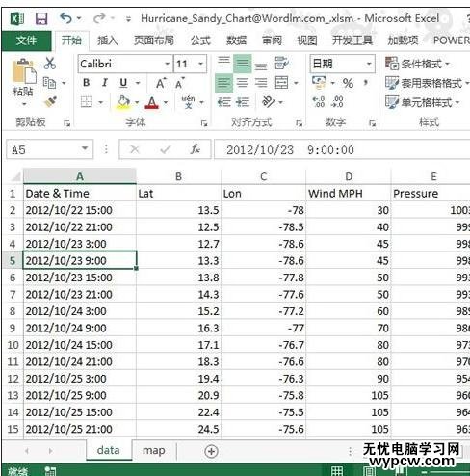Toggle wrap text
Image resolution: width=470 pixels, height=476 pixels.
(282, 63)
